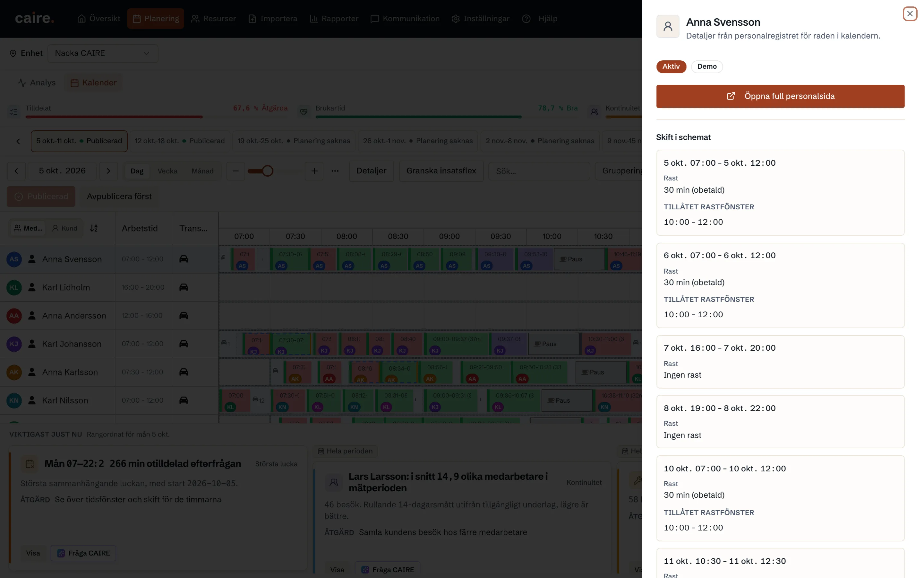Adjust the calendar zoom slider handle
This screenshot has width=924, height=578.
(x=268, y=171)
